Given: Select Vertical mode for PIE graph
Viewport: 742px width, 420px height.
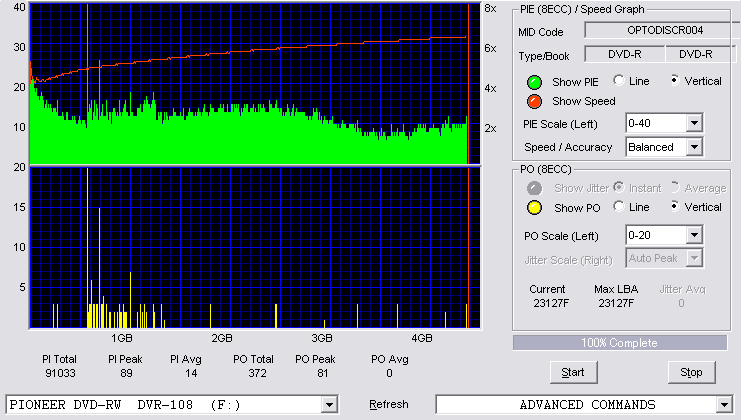Looking at the screenshot, I should (675, 80).
